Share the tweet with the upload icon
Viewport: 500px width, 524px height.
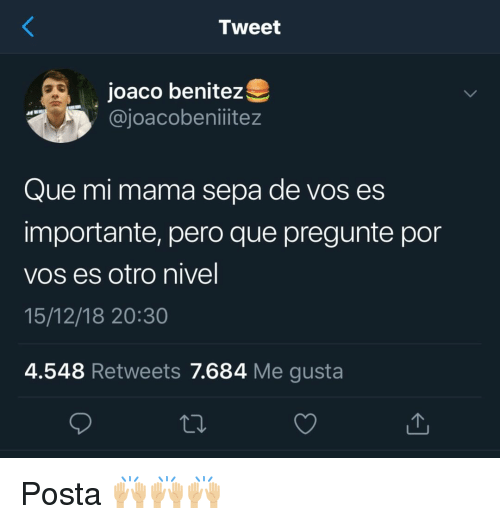(417, 424)
